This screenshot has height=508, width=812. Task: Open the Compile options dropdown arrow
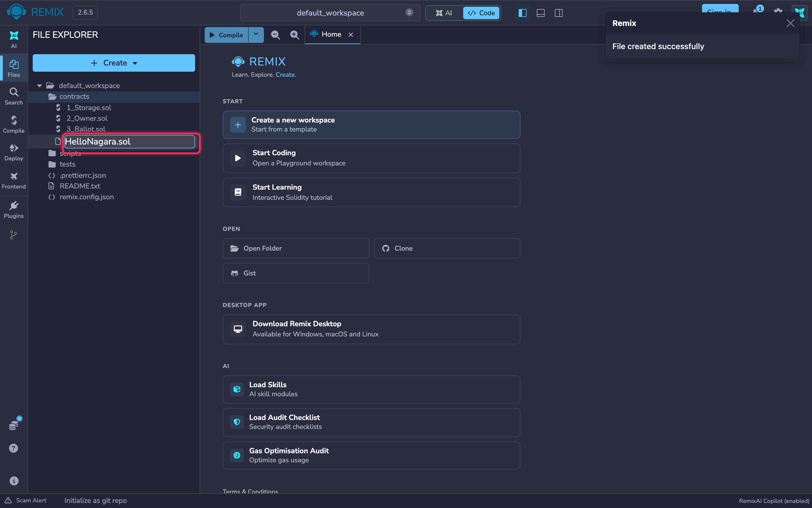pos(256,35)
